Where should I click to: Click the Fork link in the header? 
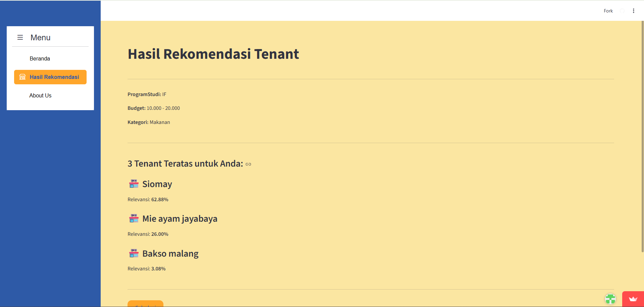[608, 11]
